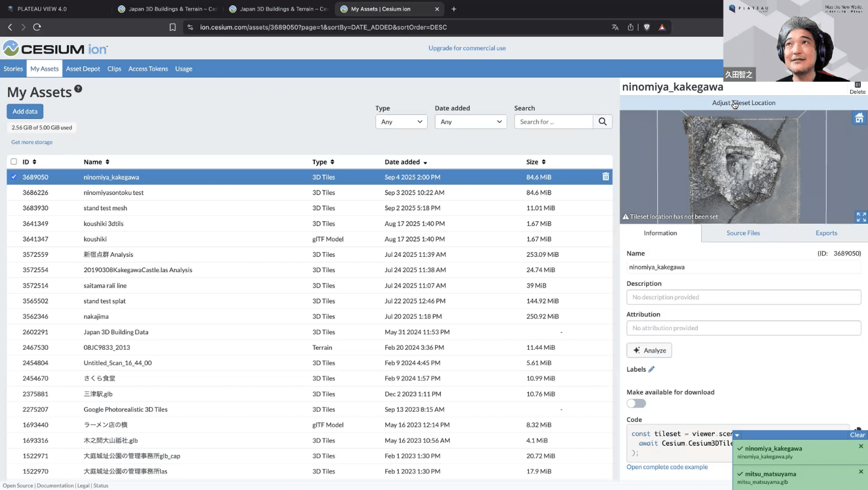Click the Add data button
Viewport: 868px width, 490px height.
pyautogui.click(x=25, y=111)
